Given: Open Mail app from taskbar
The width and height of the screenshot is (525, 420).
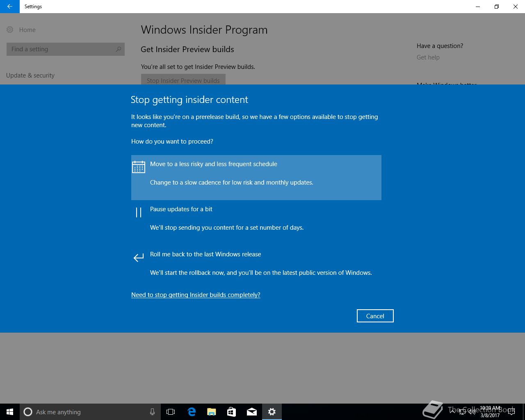Looking at the screenshot, I should point(251,412).
